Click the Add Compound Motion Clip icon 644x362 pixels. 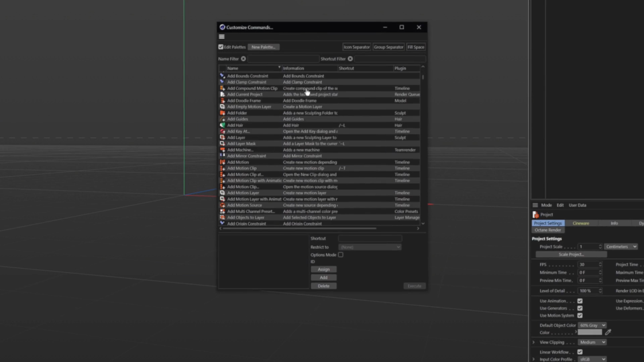tap(222, 88)
